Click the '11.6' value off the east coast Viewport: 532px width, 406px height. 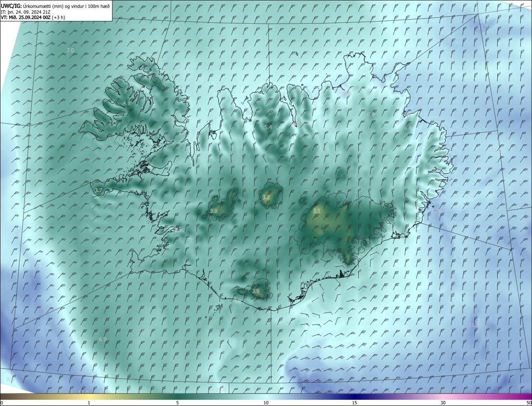[436, 211]
